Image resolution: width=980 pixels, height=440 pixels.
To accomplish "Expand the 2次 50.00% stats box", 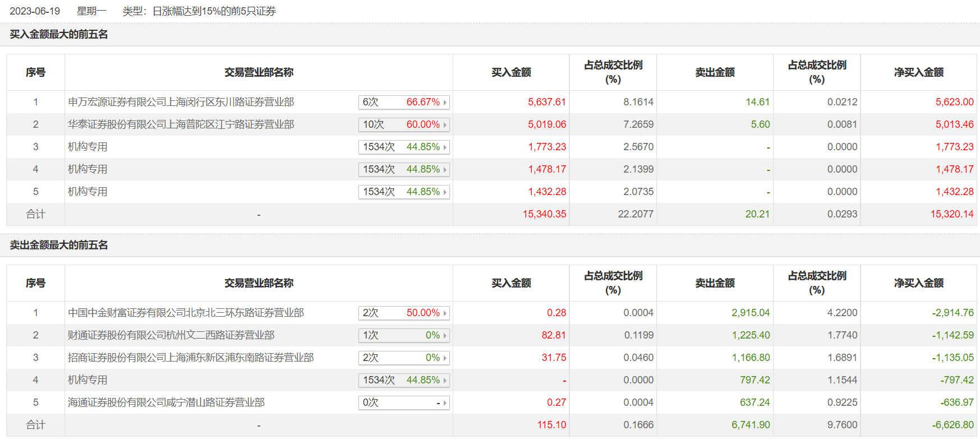I will [x=404, y=313].
